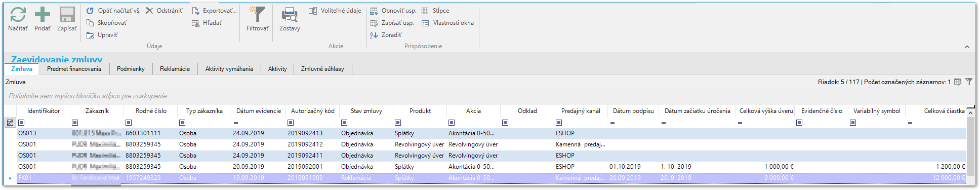Open filter comparison under Dátum evidencie
The width and height of the screenshot is (980, 190).
pos(236,123)
